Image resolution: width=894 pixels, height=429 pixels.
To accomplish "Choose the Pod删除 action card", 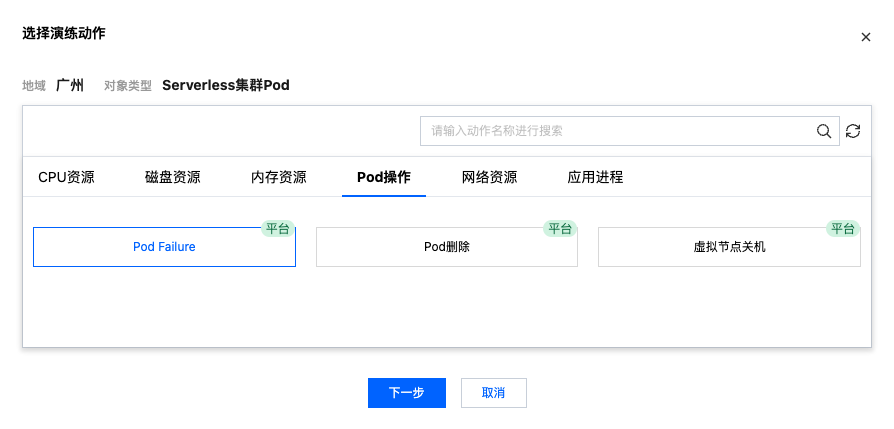I will (x=446, y=247).
